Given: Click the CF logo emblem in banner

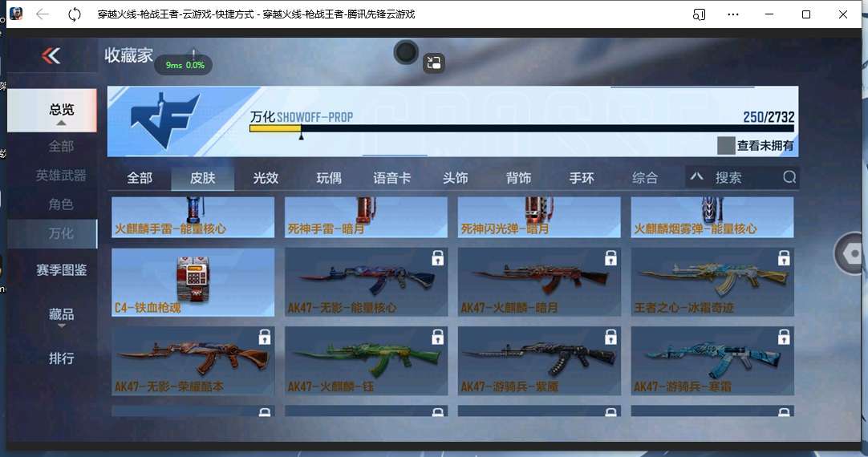Looking at the screenshot, I should (x=164, y=120).
